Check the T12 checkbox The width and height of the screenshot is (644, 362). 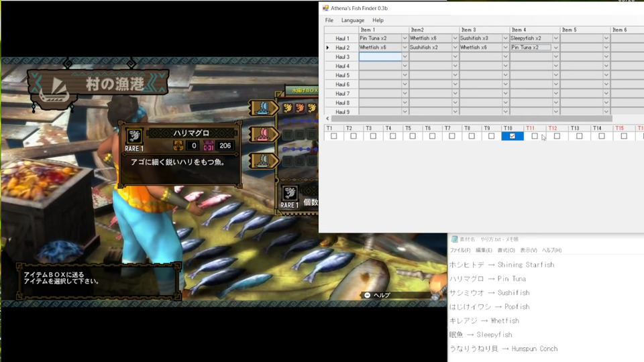[x=557, y=136]
